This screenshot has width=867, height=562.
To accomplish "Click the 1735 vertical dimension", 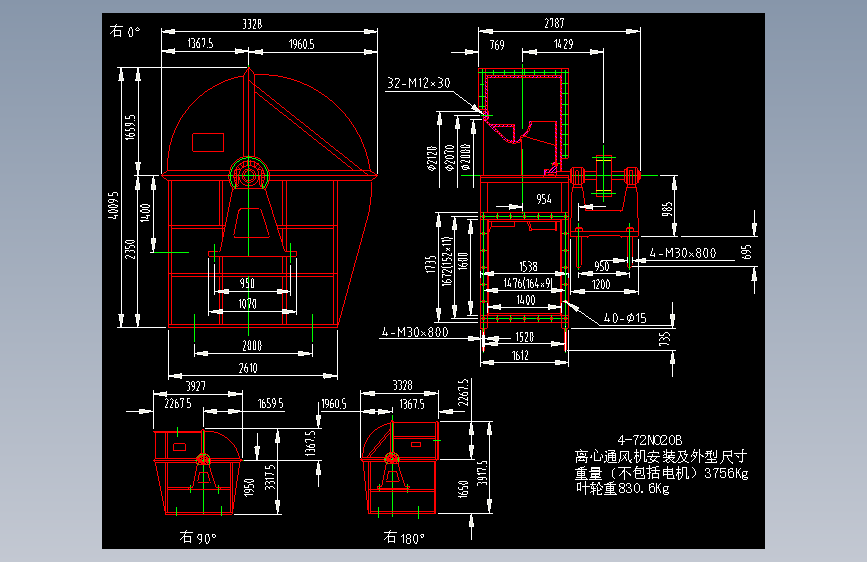I will (431, 264).
